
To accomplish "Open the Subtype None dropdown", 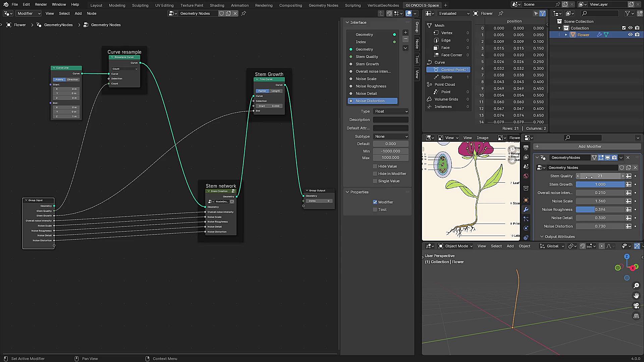I will (x=391, y=136).
